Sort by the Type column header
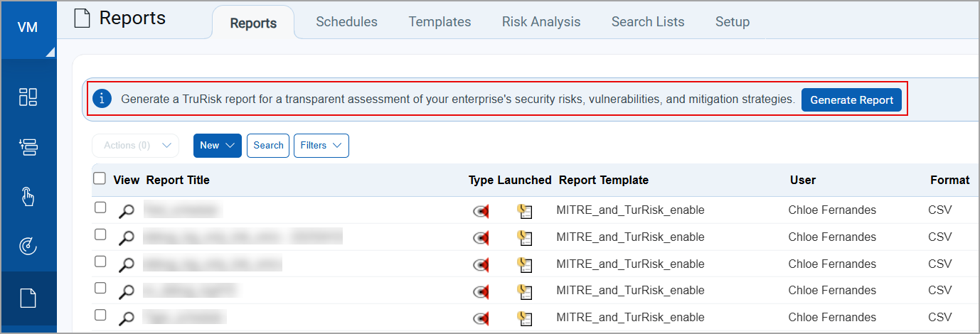980x334 pixels. coord(481,180)
